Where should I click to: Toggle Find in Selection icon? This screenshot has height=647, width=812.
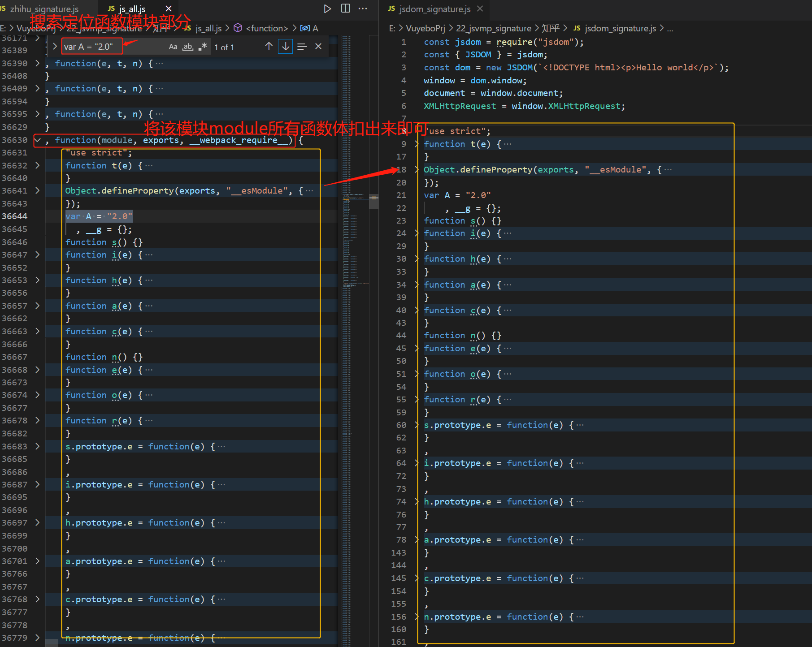coord(302,46)
